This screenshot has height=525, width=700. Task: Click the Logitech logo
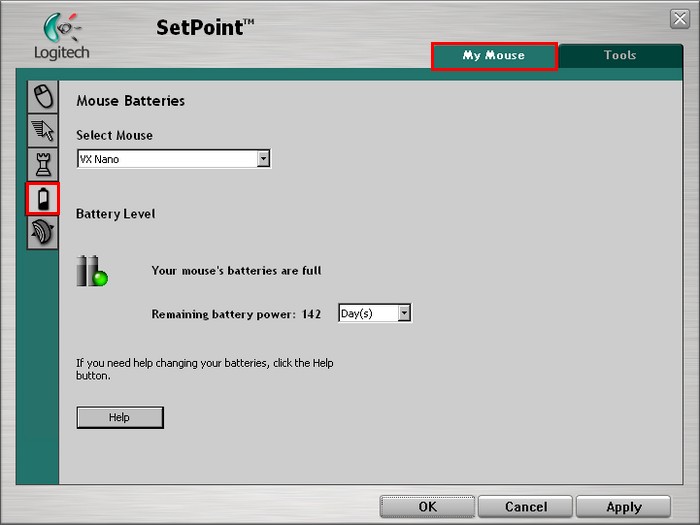pos(62,36)
